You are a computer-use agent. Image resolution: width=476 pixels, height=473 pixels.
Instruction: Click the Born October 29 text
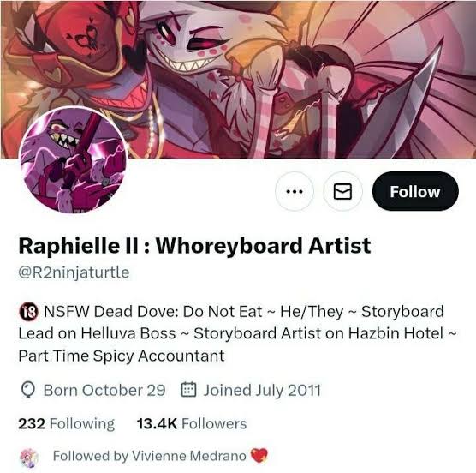tap(104, 390)
